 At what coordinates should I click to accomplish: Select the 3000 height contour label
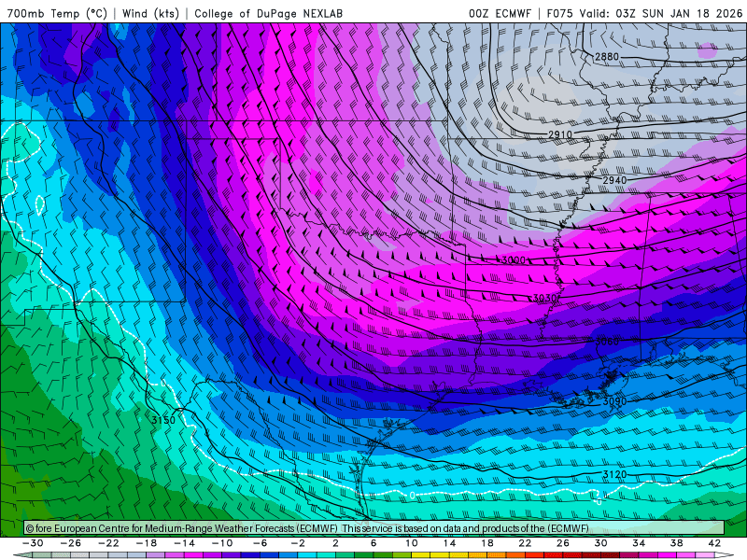(x=514, y=260)
